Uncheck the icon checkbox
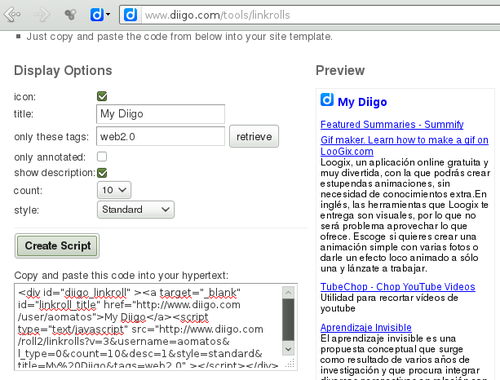 point(102,96)
